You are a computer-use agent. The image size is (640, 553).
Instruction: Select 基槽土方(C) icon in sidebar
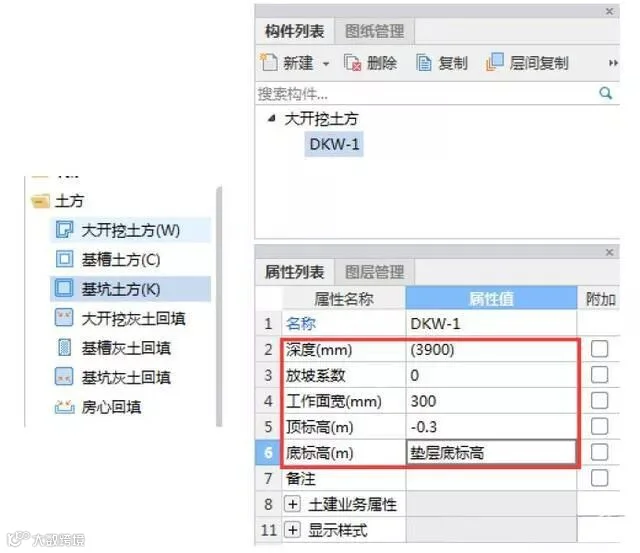pos(64,259)
